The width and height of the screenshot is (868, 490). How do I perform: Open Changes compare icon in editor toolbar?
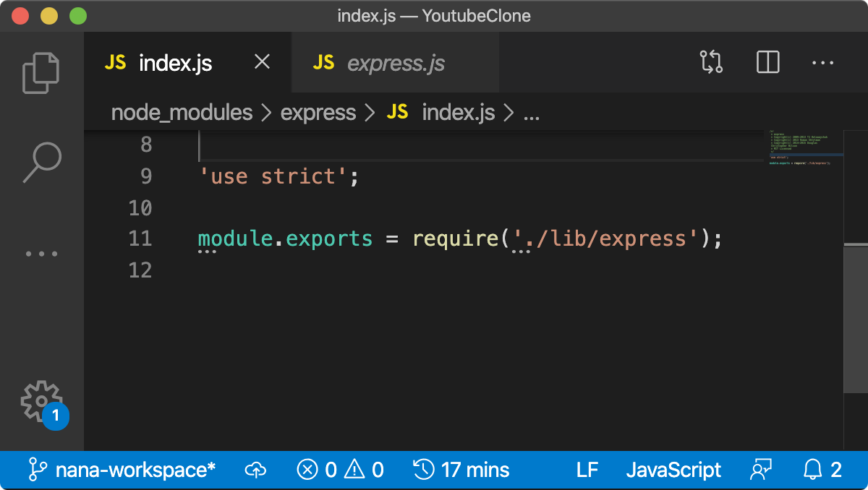711,62
